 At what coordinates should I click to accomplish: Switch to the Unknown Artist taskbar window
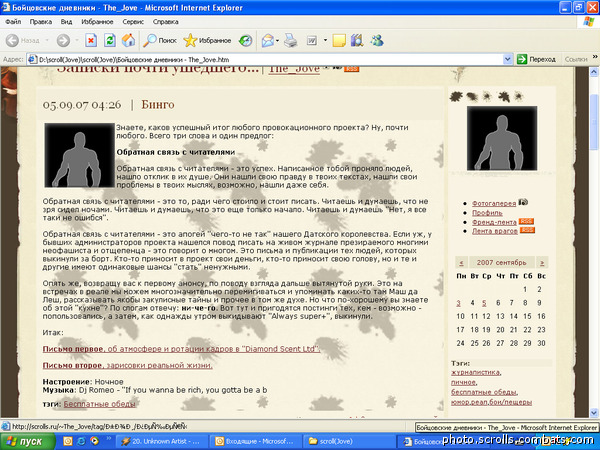coord(161,441)
